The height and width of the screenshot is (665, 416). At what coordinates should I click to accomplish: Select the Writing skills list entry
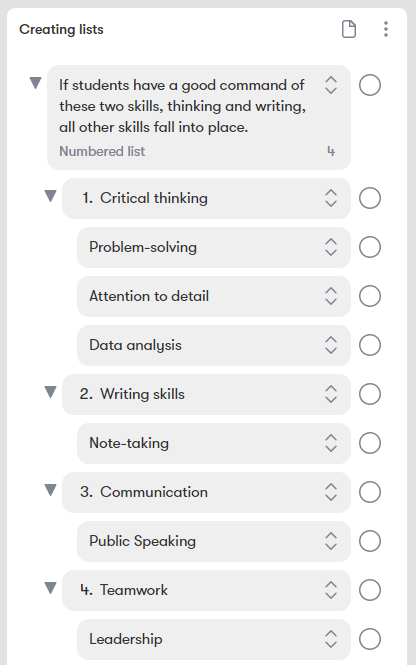(206, 394)
